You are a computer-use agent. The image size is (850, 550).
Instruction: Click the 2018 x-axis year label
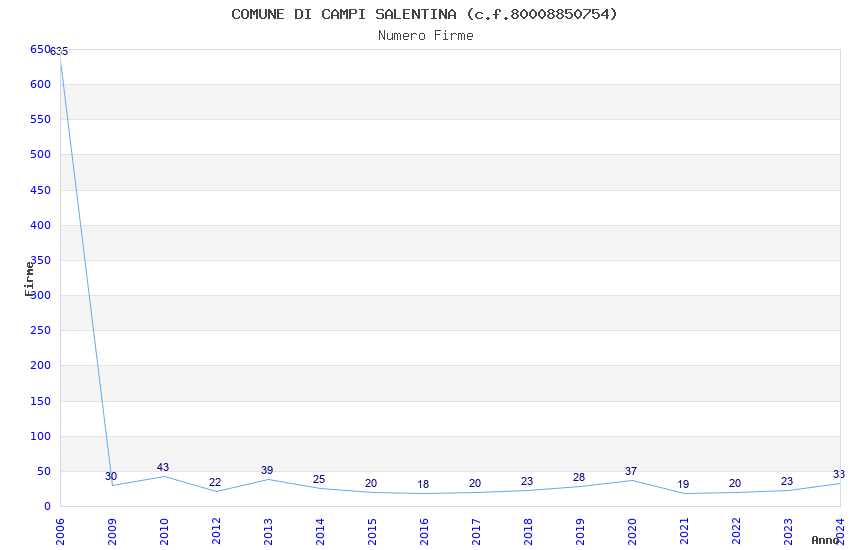[528, 531]
